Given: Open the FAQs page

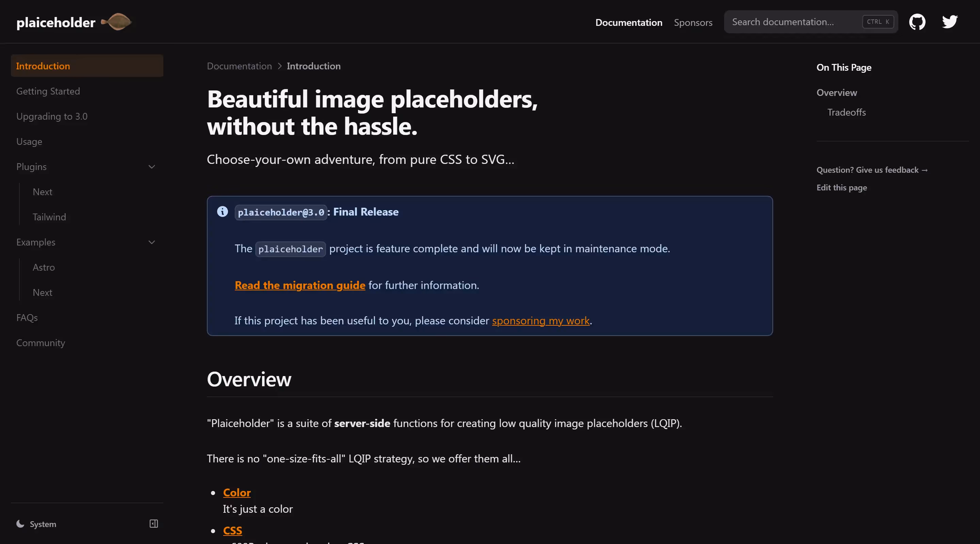Looking at the screenshot, I should point(27,318).
